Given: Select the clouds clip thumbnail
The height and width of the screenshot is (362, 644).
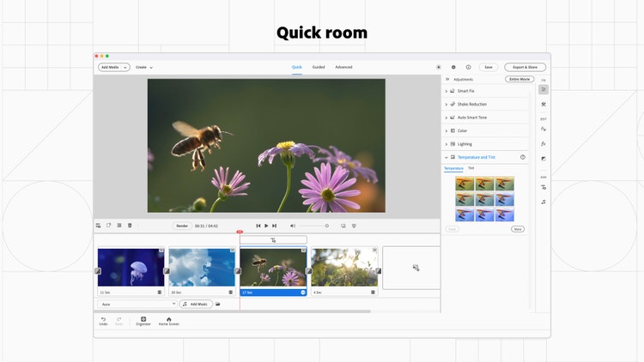Looking at the screenshot, I should coord(202,267).
